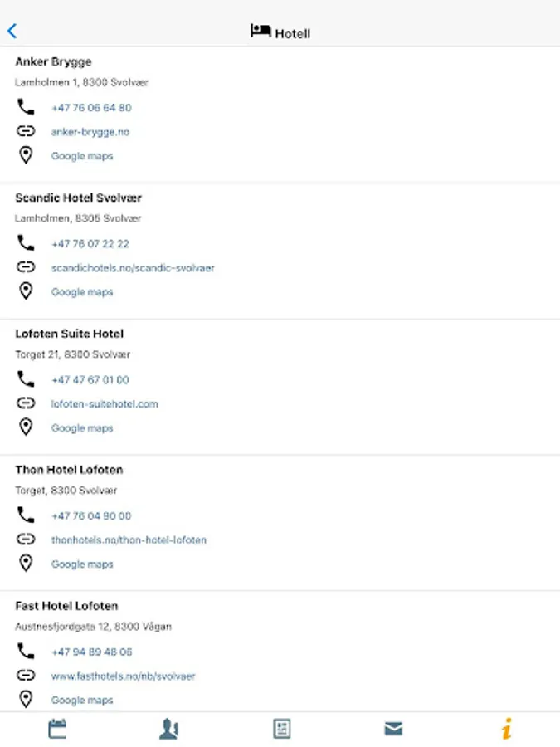Tap link icon beside scandichotels.no website

coord(26,267)
